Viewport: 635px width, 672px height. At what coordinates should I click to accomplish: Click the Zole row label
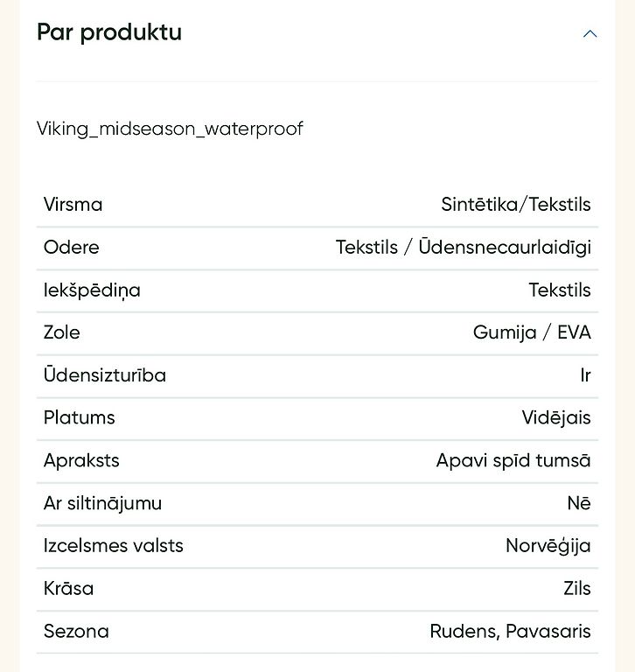point(62,332)
